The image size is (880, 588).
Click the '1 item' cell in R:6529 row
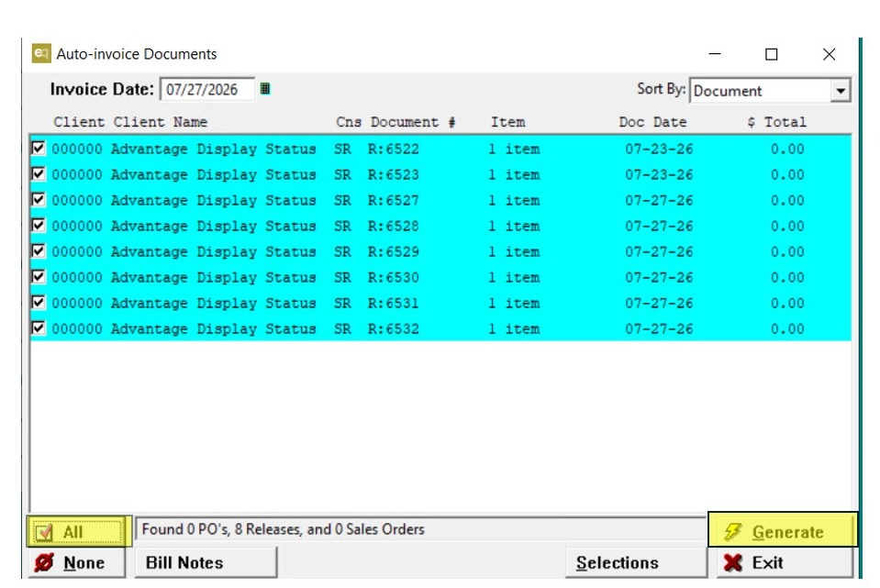[x=514, y=251]
